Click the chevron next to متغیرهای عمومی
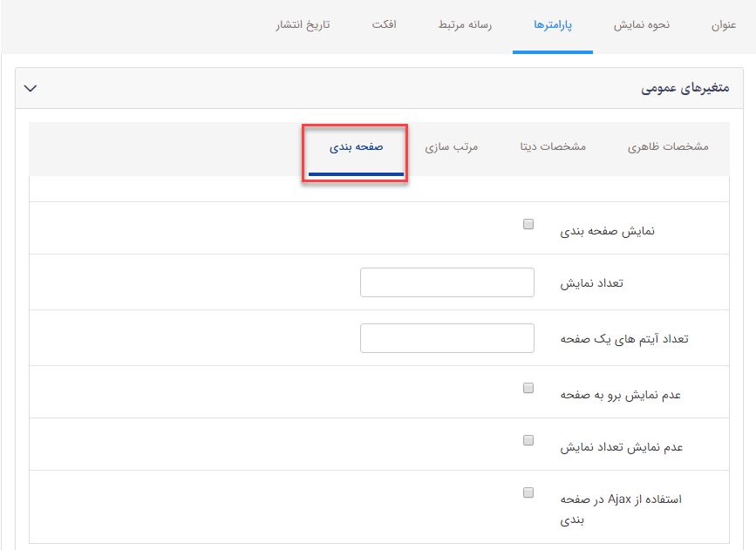756x550 pixels. pos(31,88)
